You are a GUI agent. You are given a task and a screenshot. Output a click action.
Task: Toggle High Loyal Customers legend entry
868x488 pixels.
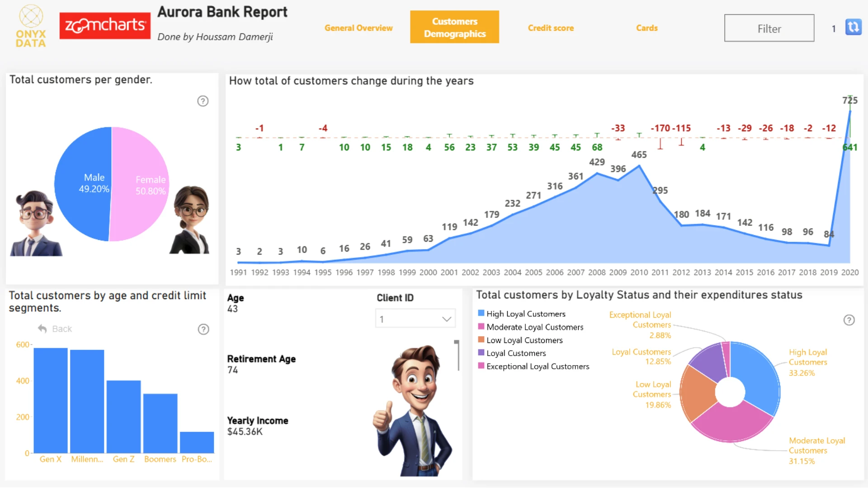(x=522, y=314)
